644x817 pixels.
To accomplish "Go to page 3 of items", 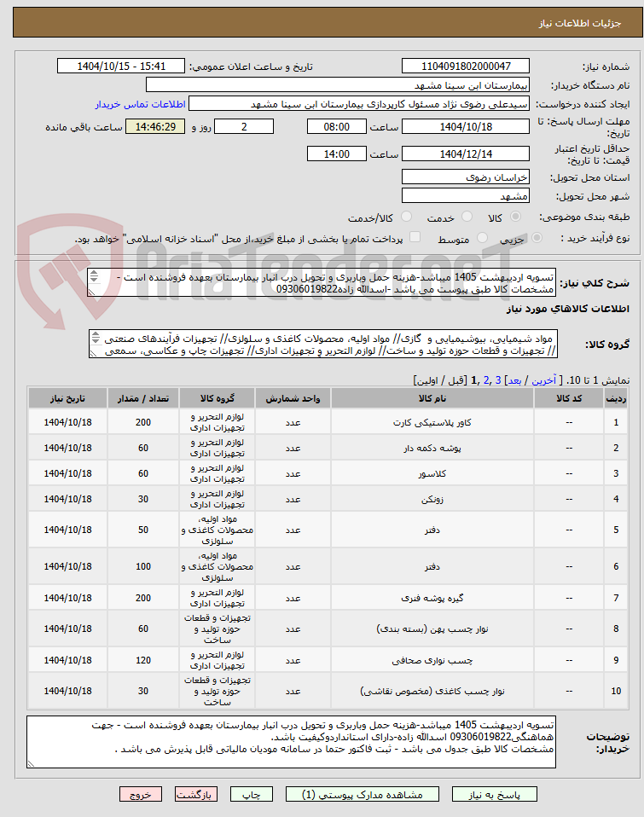I will click(x=498, y=380).
